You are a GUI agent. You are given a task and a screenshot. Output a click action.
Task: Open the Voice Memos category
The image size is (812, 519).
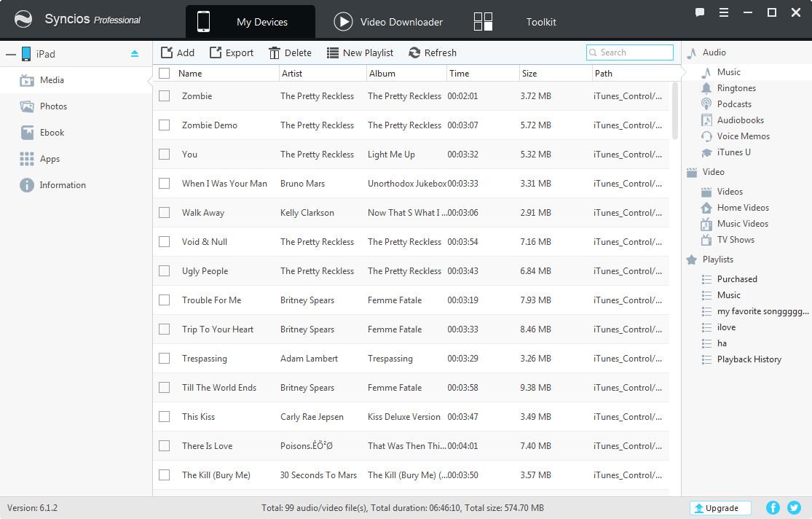click(x=736, y=136)
